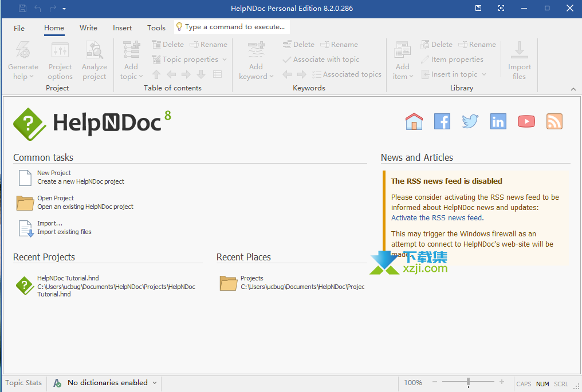Image resolution: width=582 pixels, height=392 pixels.
Task: Open the File menu
Action: [19, 28]
